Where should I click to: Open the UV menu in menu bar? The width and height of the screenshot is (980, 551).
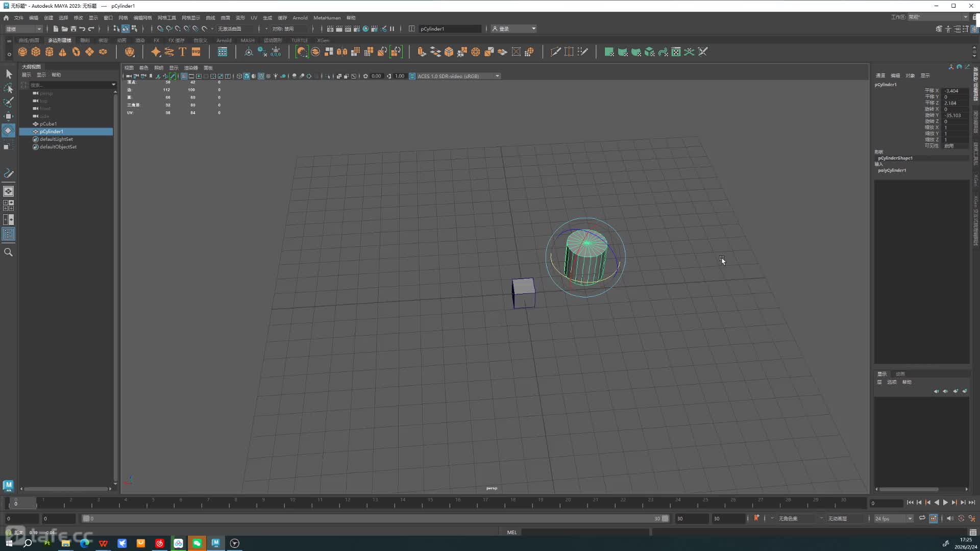click(254, 18)
